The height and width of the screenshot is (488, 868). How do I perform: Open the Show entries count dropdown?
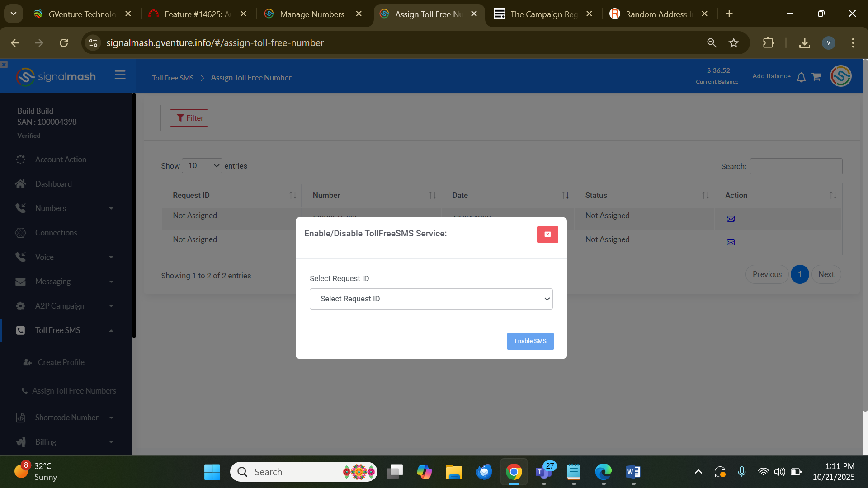(202, 166)
